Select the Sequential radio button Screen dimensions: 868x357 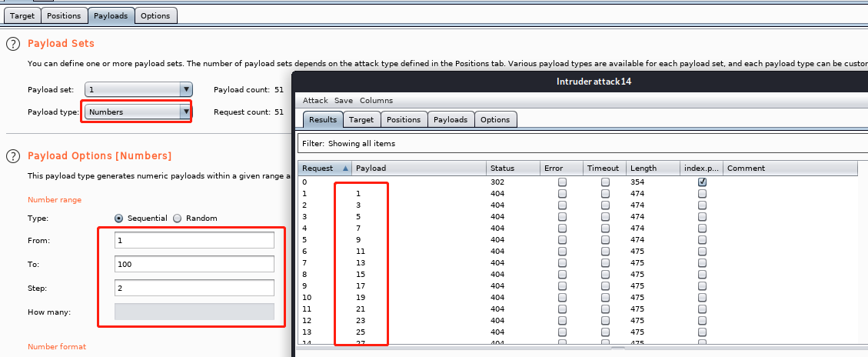coord(118,219)
